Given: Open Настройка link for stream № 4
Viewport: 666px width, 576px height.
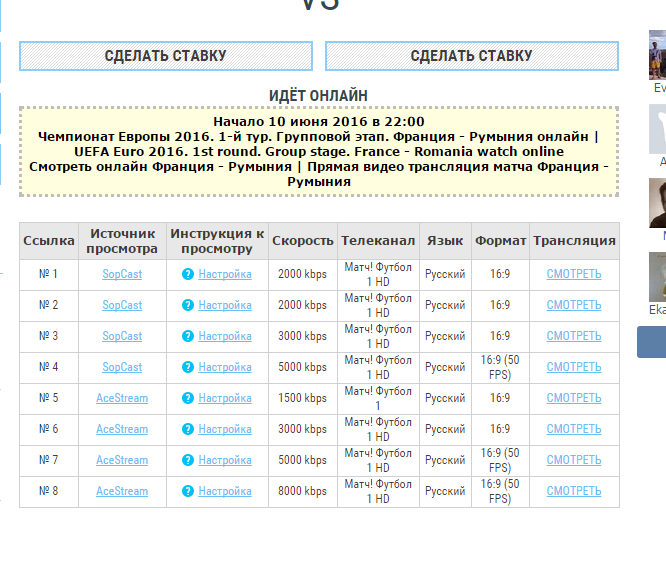Looking at the screenshot, I should point(225,367).
